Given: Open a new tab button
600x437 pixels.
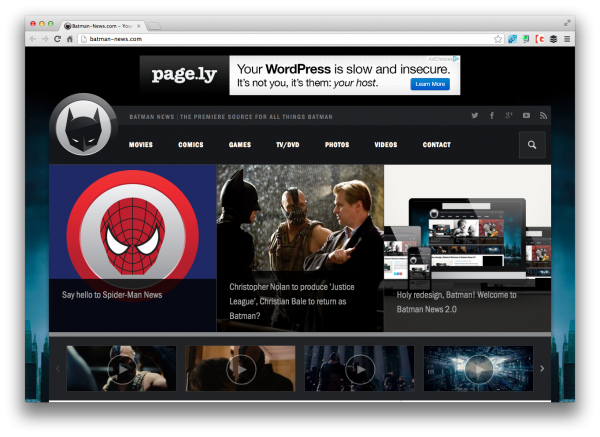Looking at the screenshot, I should 154,26.
